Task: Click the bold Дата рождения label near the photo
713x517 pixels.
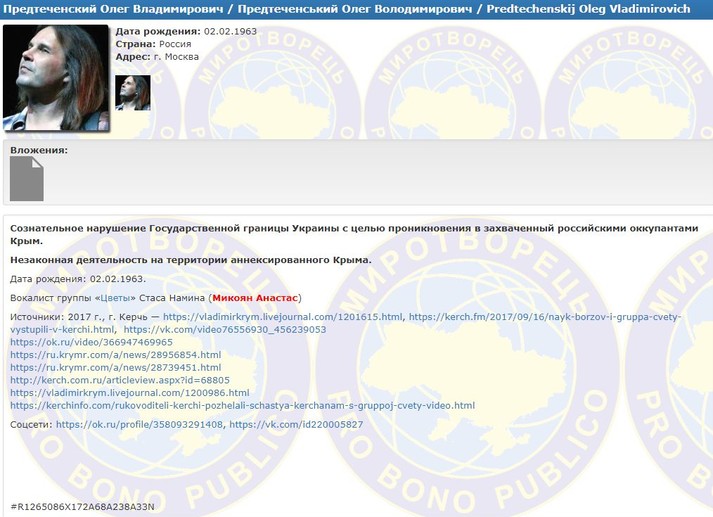Action: 157,32
